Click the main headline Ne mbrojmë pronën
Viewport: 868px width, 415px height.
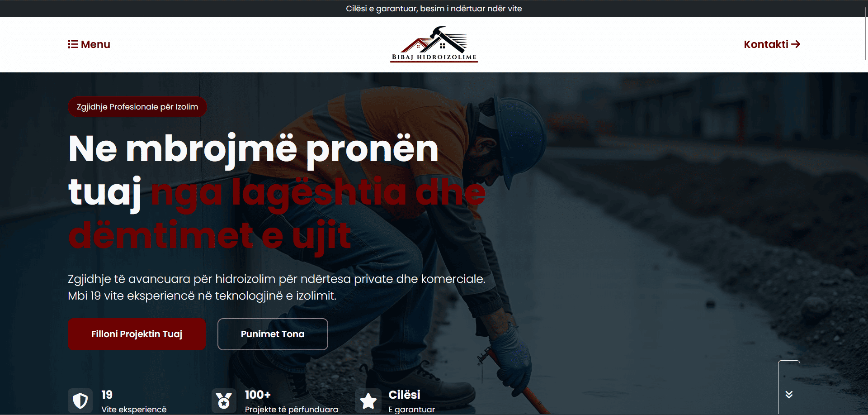(x=253, y=149)
